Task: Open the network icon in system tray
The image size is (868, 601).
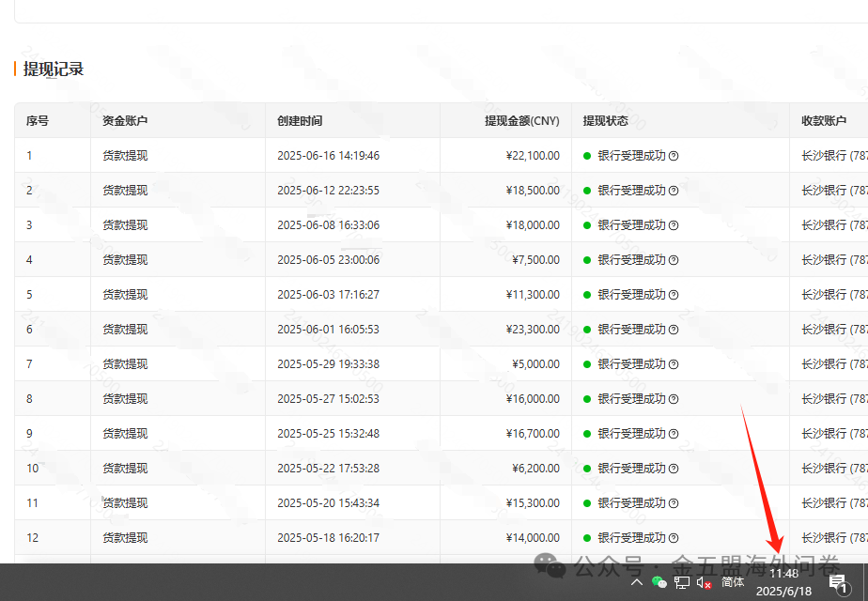Action: (x=681, y=582)
